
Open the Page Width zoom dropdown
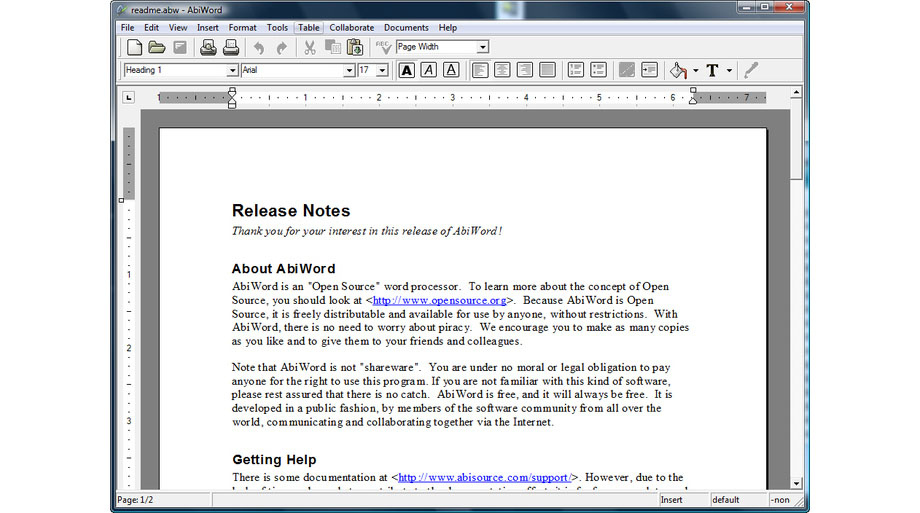point(482,47)
